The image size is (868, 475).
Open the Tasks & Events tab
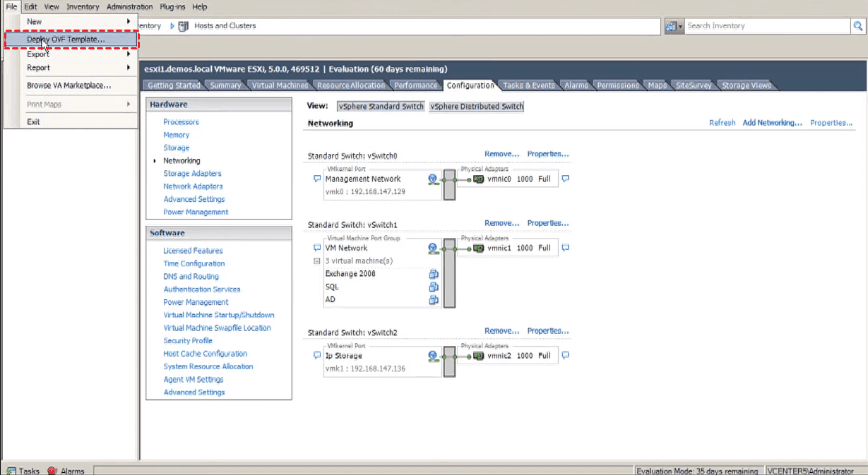528,85
